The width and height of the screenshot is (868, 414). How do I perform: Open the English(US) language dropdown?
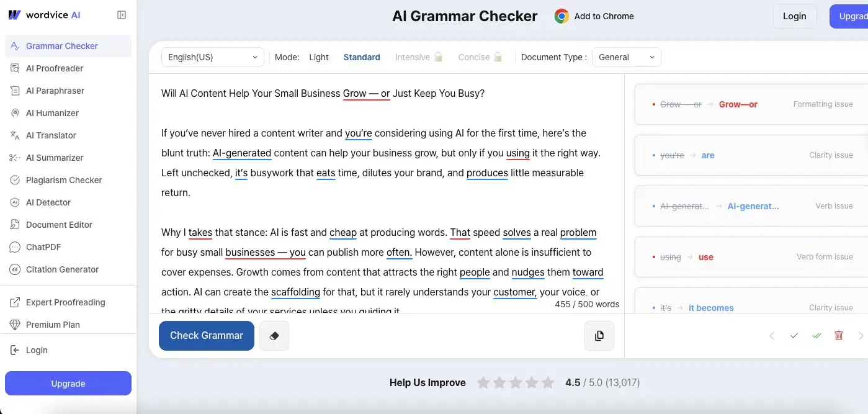click(x=213, y=57)
